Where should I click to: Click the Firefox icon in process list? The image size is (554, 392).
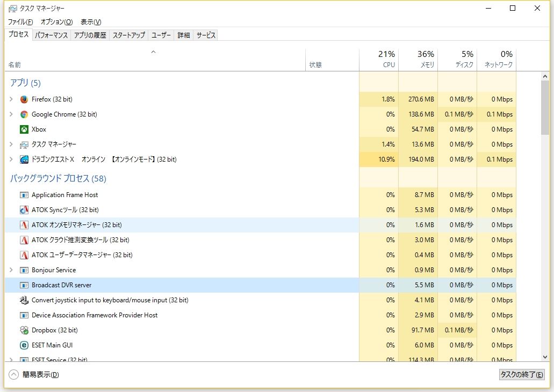24,99
